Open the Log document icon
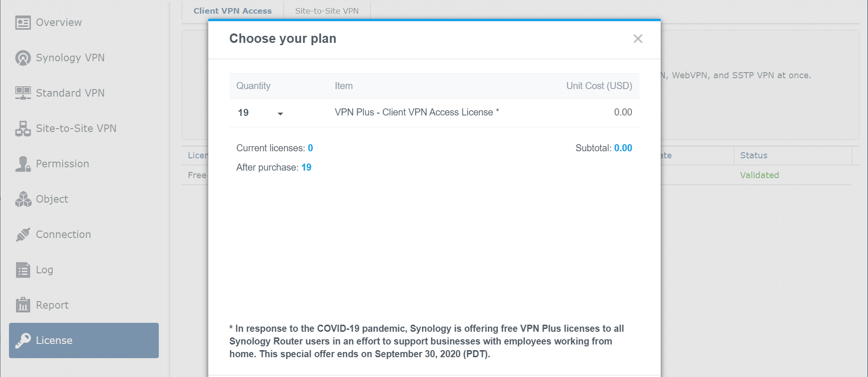Image resolution: width=868 pixels, height=377 pixels. [23, 270]
